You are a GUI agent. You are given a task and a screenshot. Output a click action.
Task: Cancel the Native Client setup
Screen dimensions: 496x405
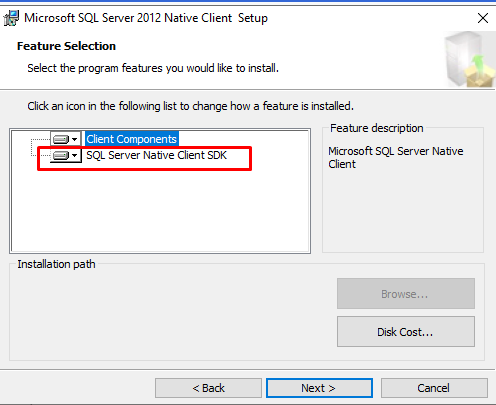434,388
